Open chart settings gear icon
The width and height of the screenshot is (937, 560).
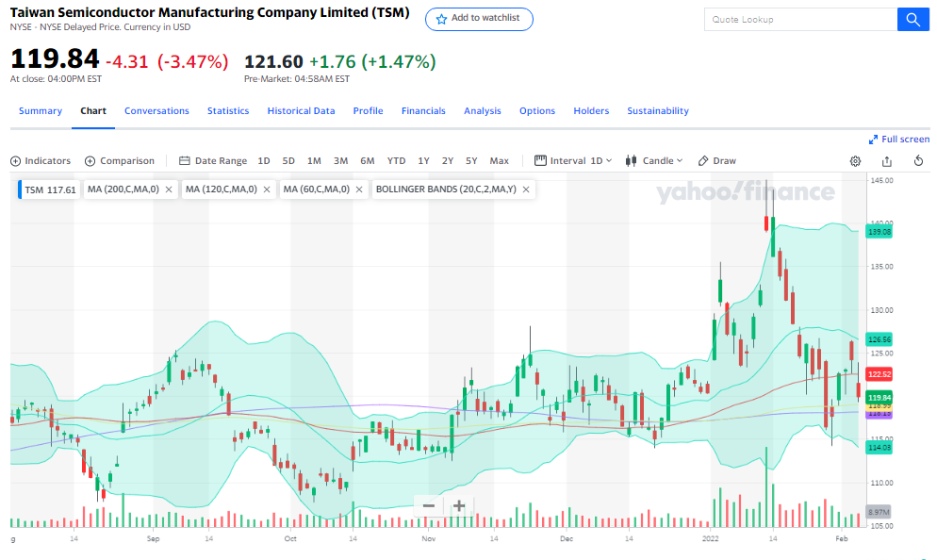click(855, 161)
